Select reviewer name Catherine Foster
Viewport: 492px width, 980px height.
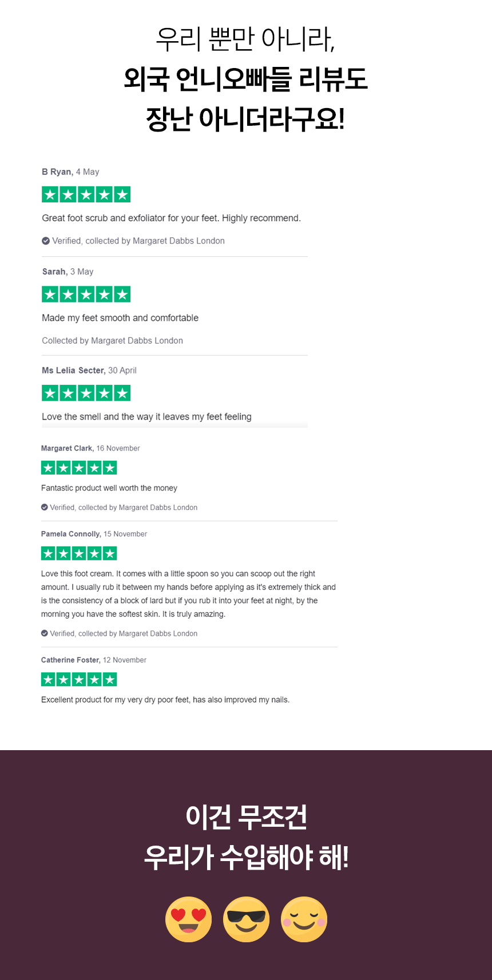click(x=70, y=660)
